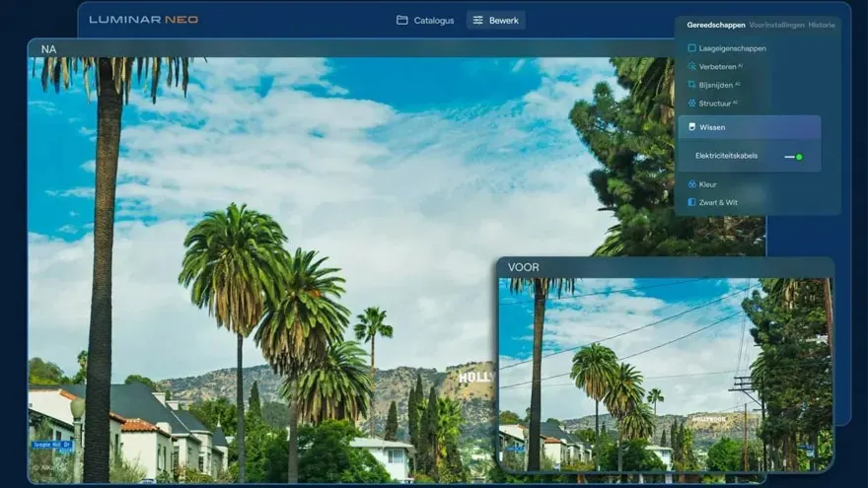The height and width of the screenshot is (488, 868).
Task: Click the NA label above the photo
Action: pyautogui.click(x=48, y=48)
